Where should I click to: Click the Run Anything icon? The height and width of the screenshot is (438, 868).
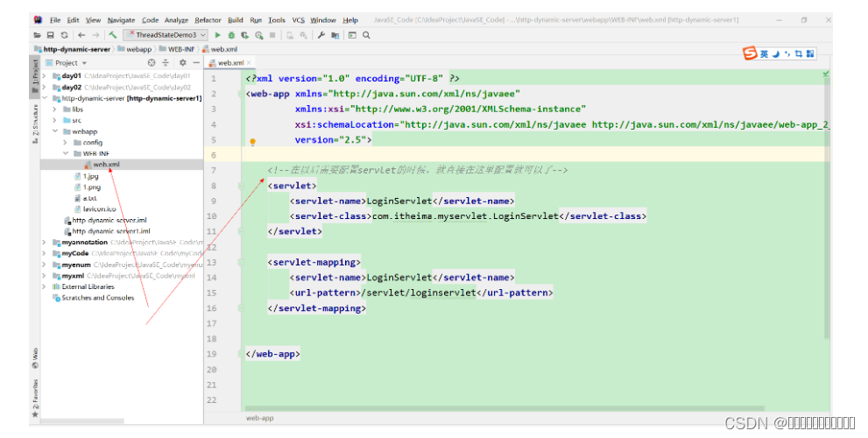coord(352,35)
